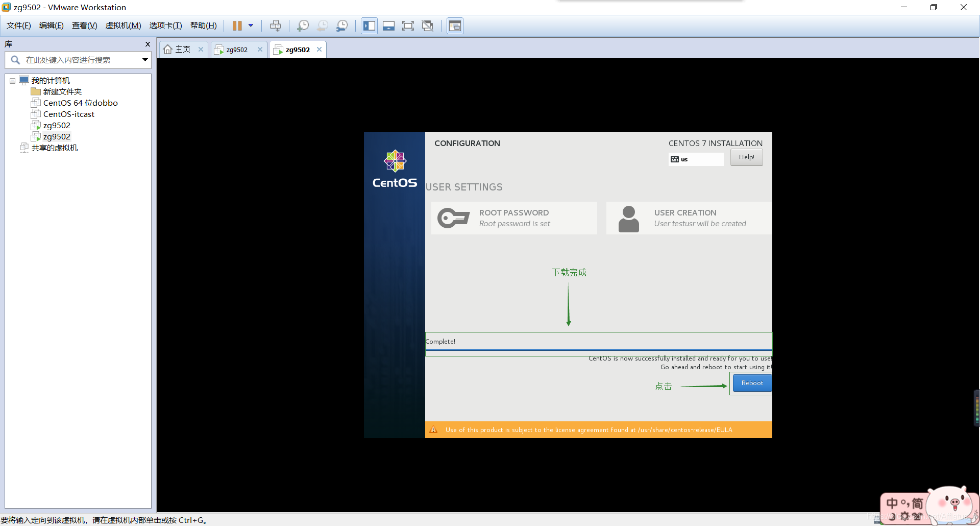Open the 文件(F) menu
Viewport: 980px width, 526px height.
(18, 26)
